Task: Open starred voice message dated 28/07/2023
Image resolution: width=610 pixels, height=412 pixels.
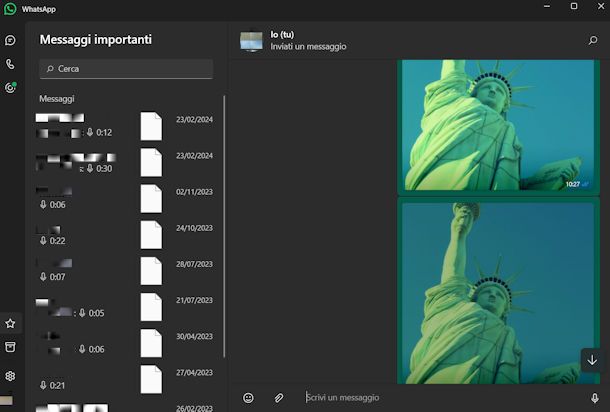Action: (124, 271)
